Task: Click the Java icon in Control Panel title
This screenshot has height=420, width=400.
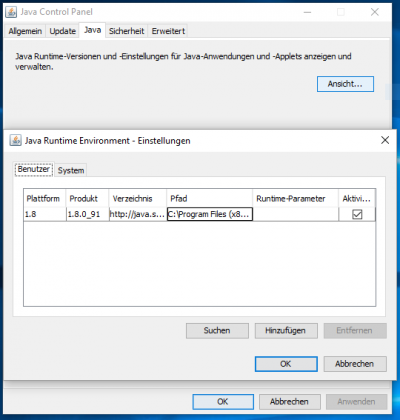Action: click(x=11, y=12)
